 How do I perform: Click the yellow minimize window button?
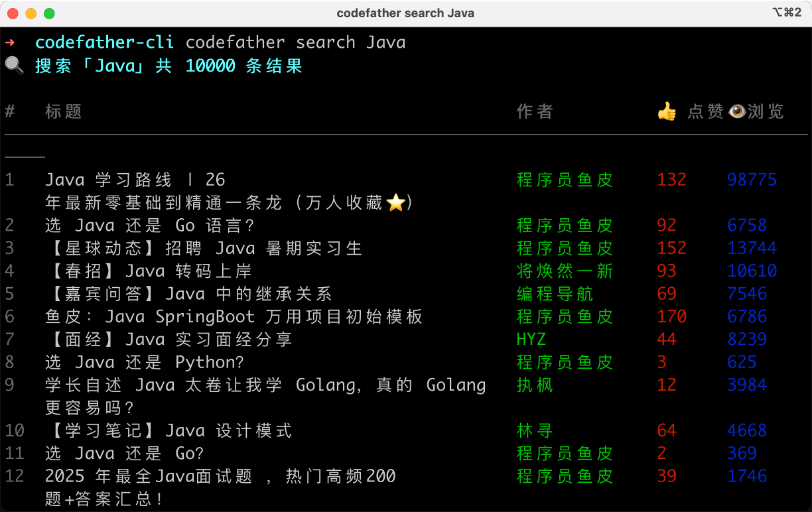[x=31, y=13]
